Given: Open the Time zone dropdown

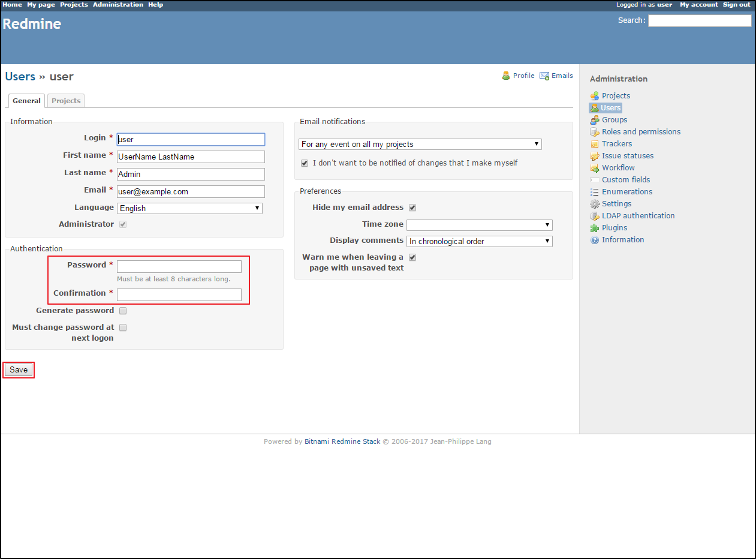Looking at the screenshot, I should [x=480, y=225].
